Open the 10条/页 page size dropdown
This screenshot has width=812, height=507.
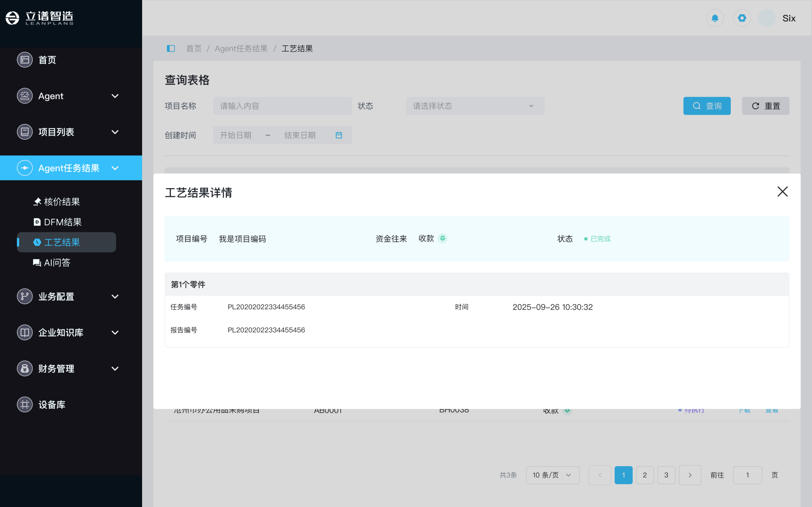click(x=552, y=475)
